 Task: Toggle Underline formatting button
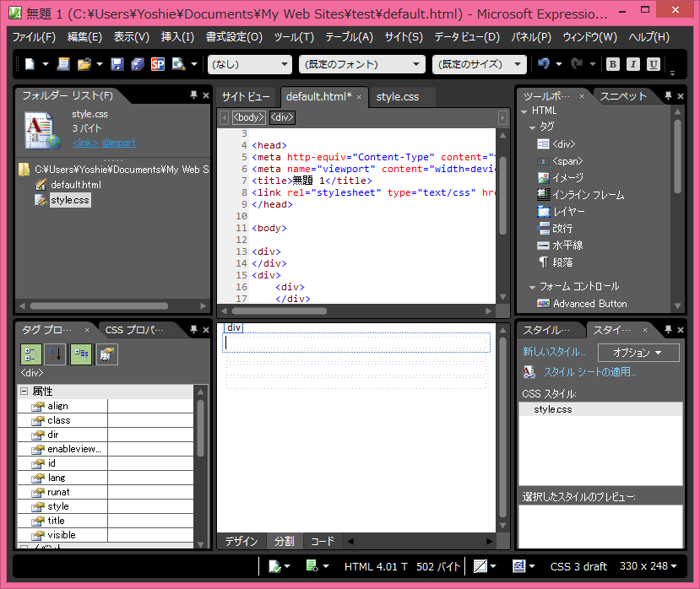(x=654, y=64)
